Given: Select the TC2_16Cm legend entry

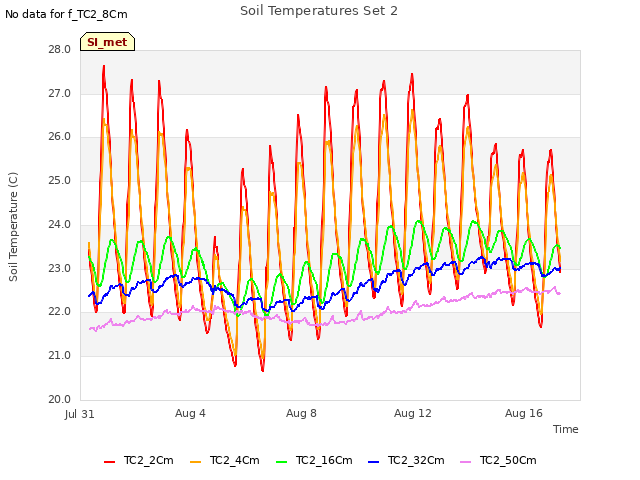Looking at the screenshot, I should pyautogui.click(x=314, y=461).
